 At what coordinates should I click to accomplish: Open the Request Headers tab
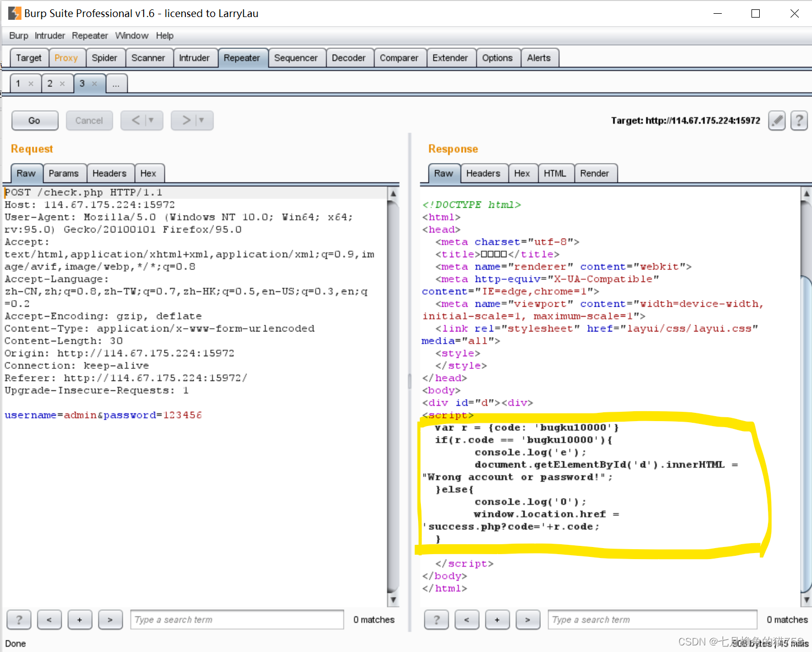[x=109, y=173]
